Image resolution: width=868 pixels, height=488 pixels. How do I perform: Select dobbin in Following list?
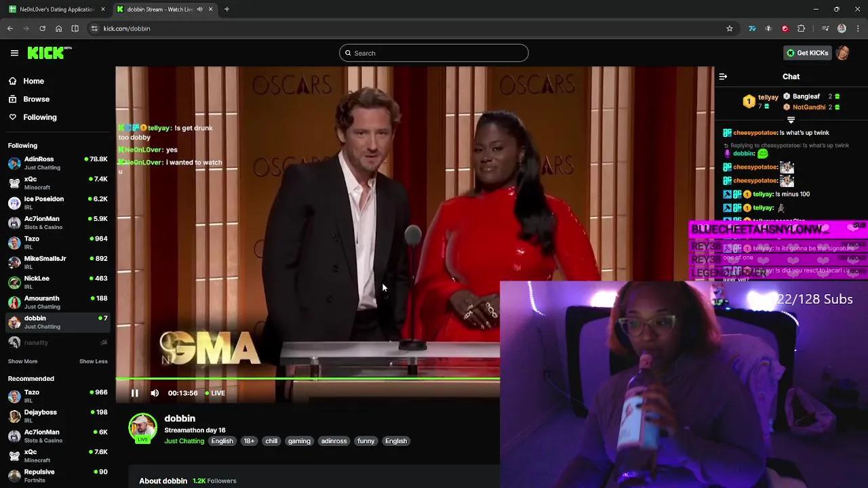(x=58, y=322)
